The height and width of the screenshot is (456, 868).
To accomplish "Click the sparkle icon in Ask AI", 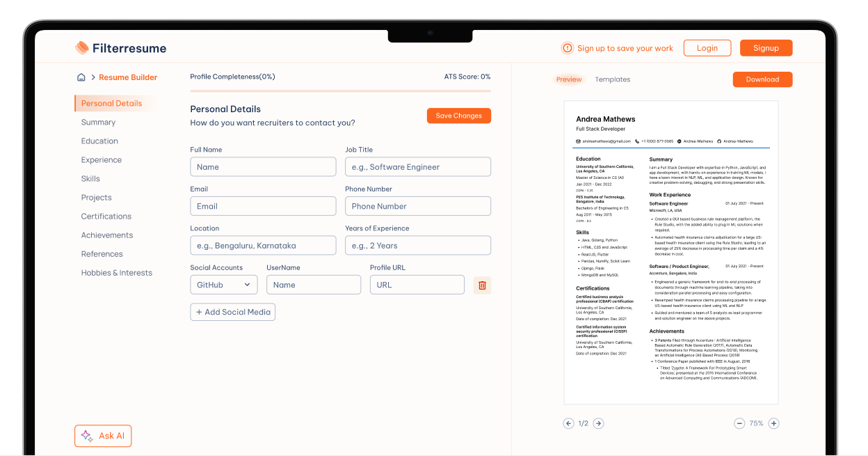I will click(87, 436).
